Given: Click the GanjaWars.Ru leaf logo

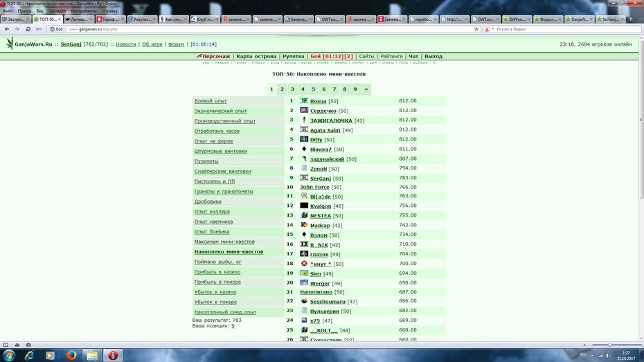Looking at the screenshot, I should pos(10,43).
